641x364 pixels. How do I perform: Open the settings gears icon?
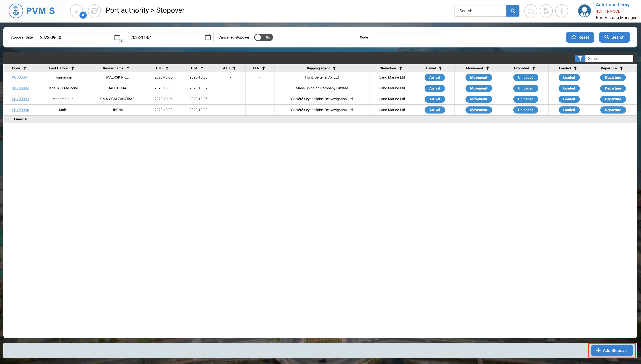pyautogui.click(x=546, y=11)
